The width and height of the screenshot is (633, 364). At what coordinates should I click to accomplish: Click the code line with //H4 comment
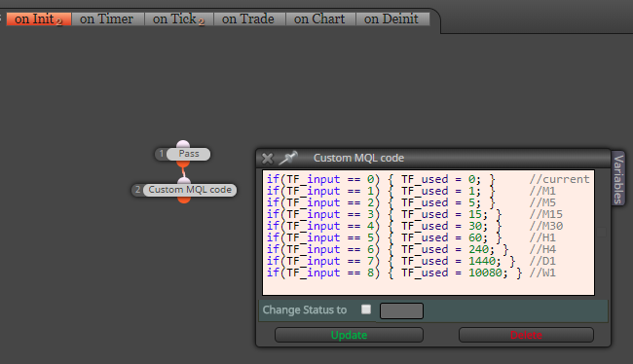(411, 249)
